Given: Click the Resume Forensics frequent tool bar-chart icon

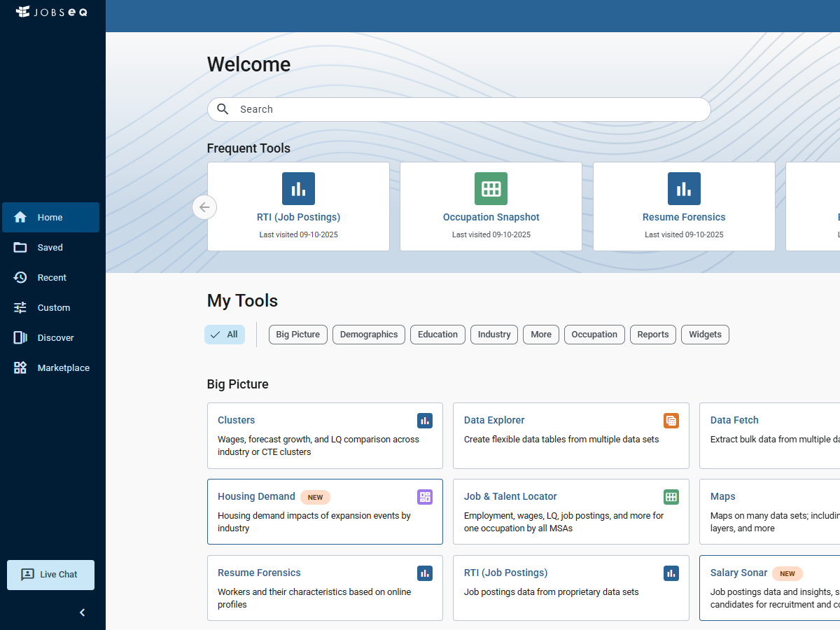Looking at the screenshot, I should coord(684,188).
